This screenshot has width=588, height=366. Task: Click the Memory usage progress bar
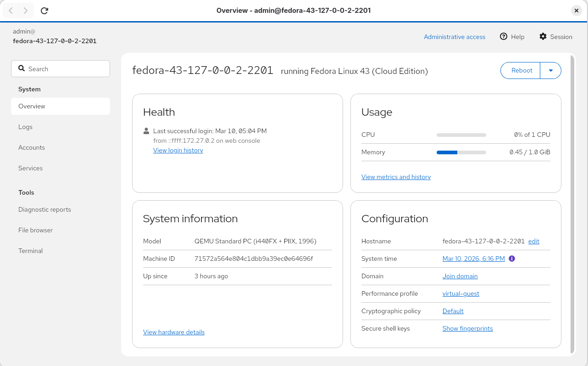pyautogui.click(x=461, y=152)
